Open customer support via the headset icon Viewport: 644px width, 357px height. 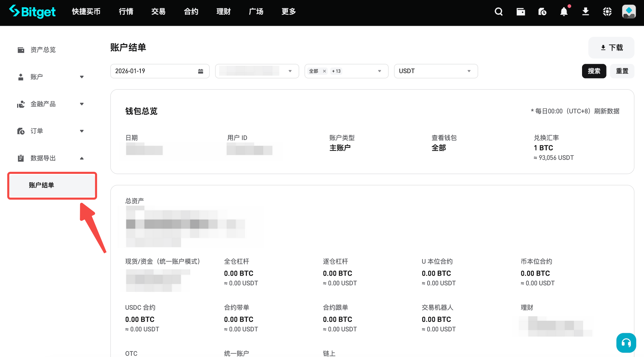pos(626,343)
